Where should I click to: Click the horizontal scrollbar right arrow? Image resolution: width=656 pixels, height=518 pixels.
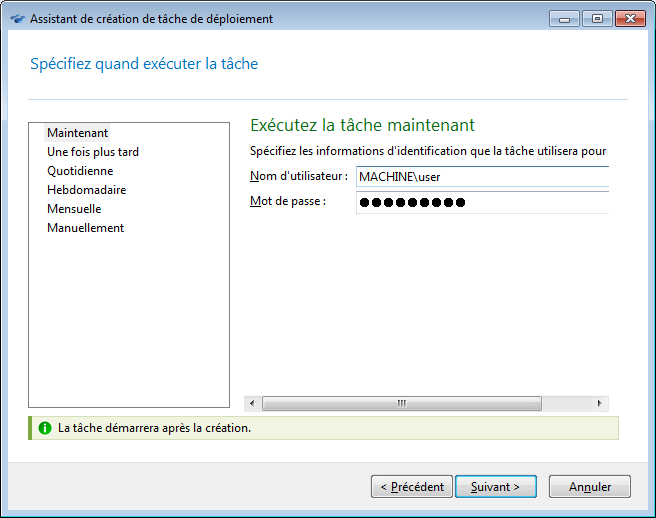(600, 403)
